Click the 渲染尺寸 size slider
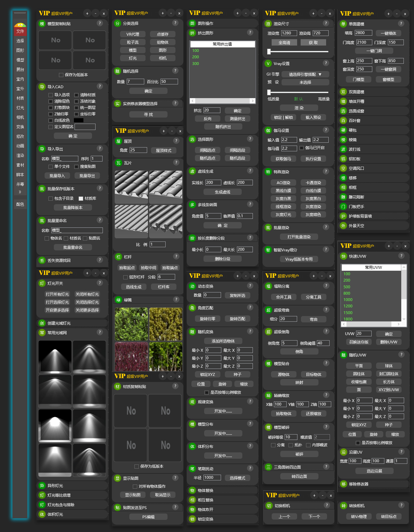This screenshot has width=414, height=532. pos(298,51)
